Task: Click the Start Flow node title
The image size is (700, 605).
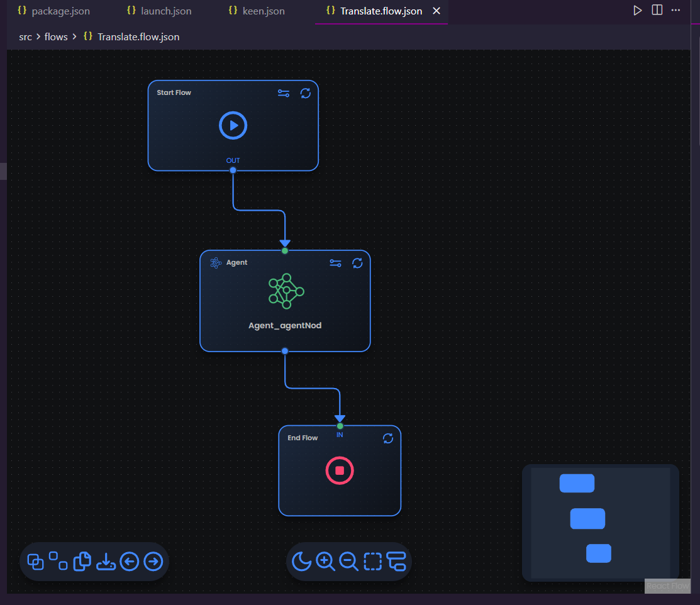Action: click(x=174, y=92)
